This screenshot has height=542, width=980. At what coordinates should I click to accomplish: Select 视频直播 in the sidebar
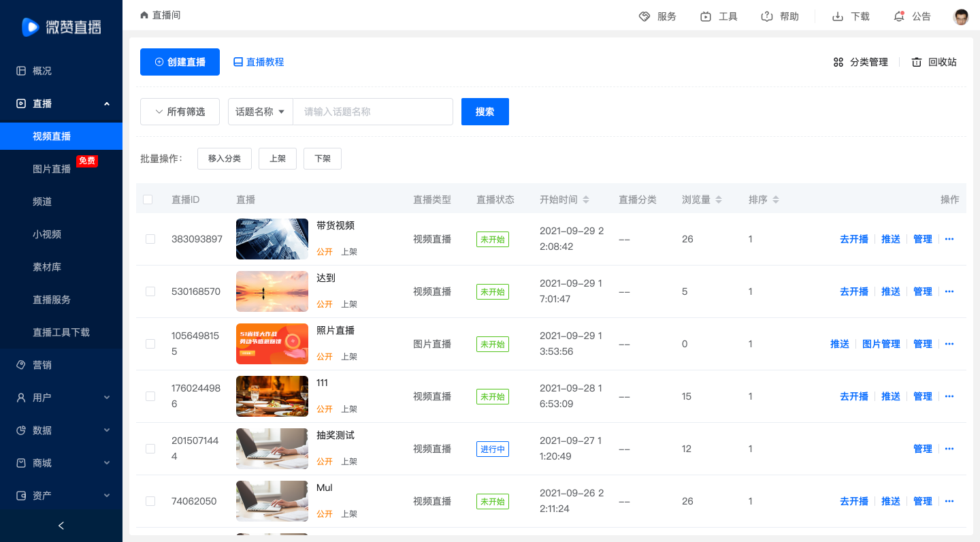[61, 136]
